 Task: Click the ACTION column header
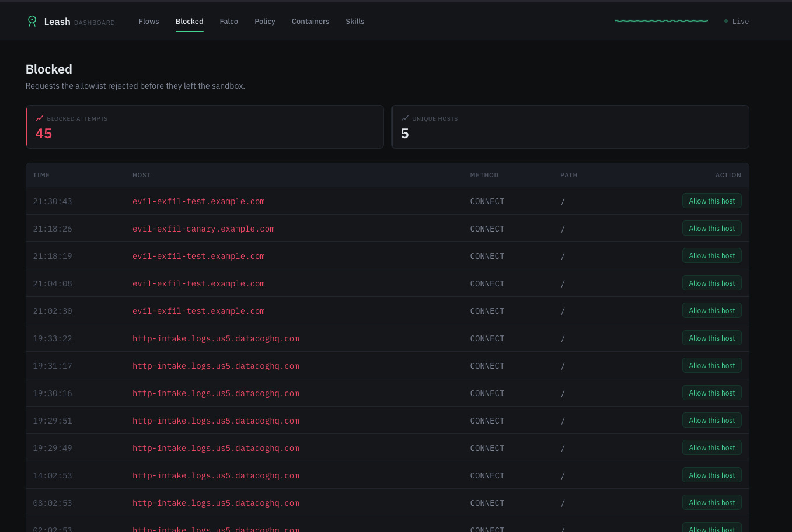click(728, 175)
